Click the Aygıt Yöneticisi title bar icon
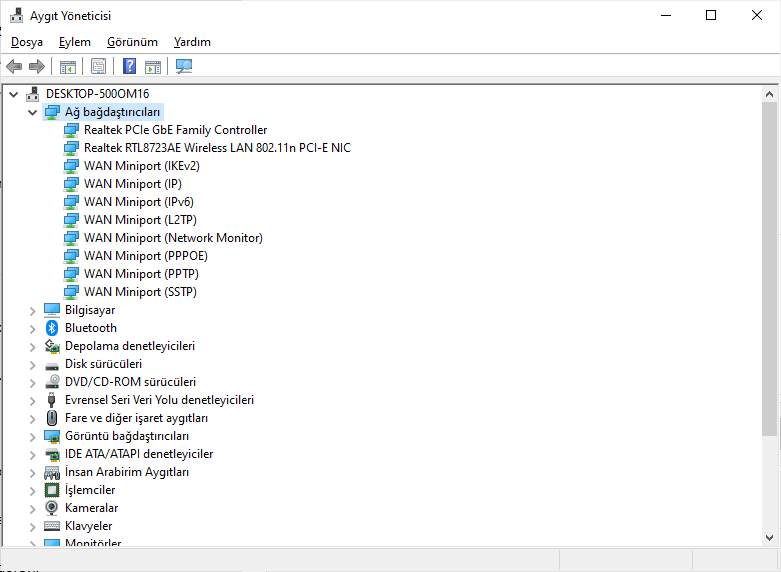The image size is (781, 572). coord(16,15)
